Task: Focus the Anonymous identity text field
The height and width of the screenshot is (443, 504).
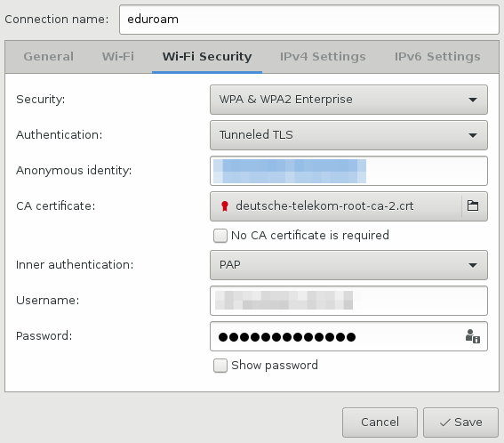Action: [348, 171]
